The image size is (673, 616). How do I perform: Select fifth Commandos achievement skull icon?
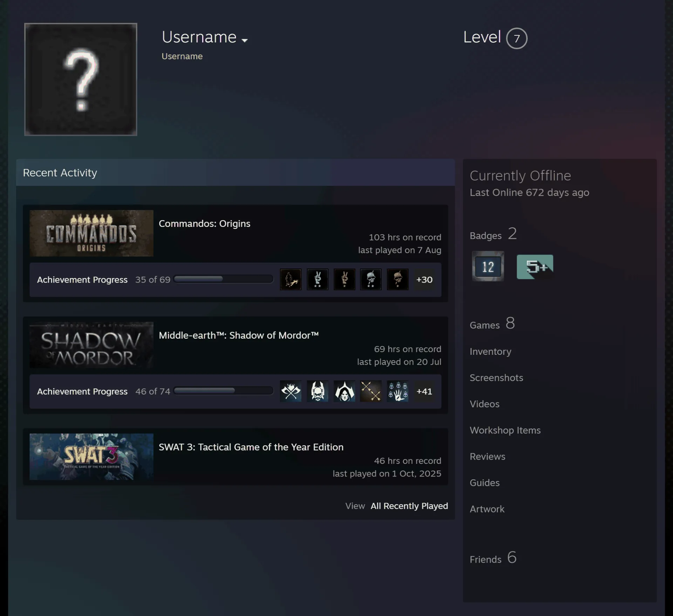397,279
